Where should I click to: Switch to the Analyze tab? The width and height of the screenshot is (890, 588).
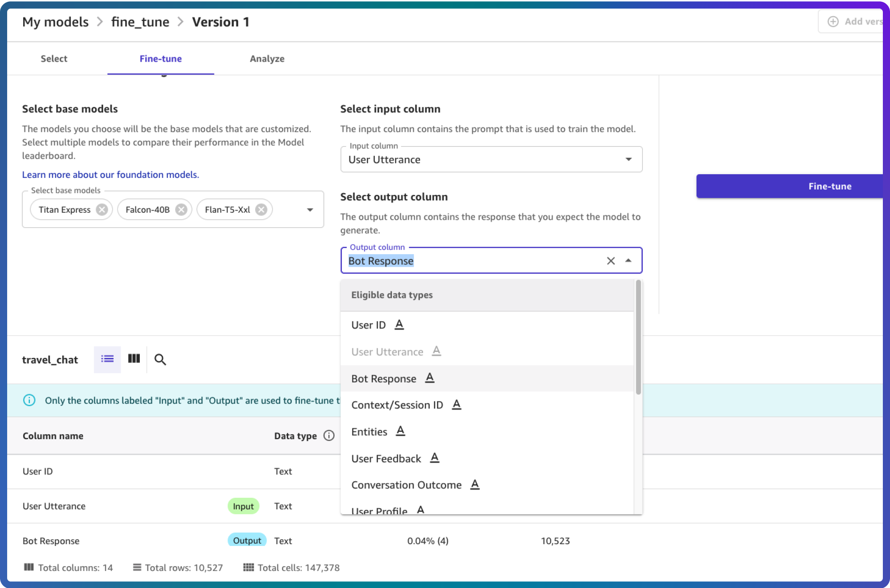pos(267,59)
